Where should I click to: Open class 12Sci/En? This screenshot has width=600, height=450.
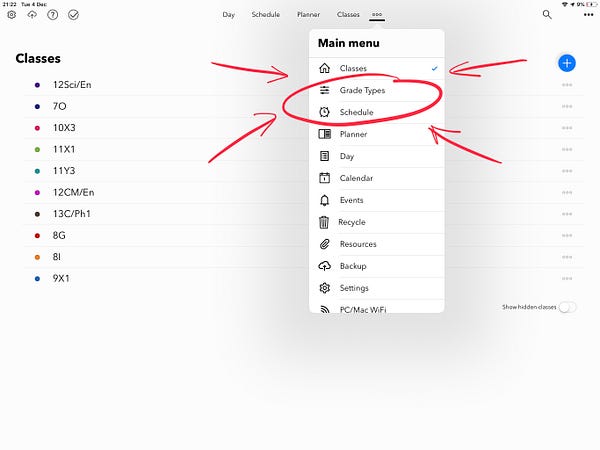72,85
